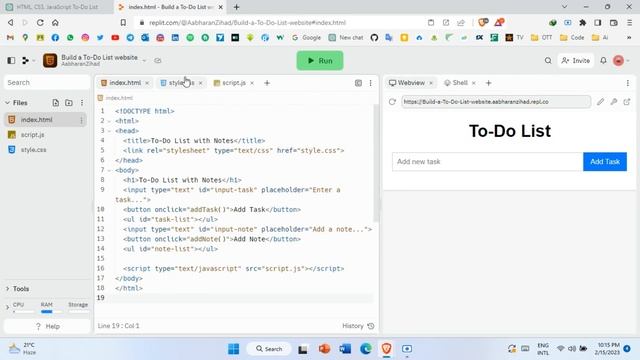Collapse the Files section chevron
Image resolution: width=640 pixels, height=360 pixels.
[7, 103]
